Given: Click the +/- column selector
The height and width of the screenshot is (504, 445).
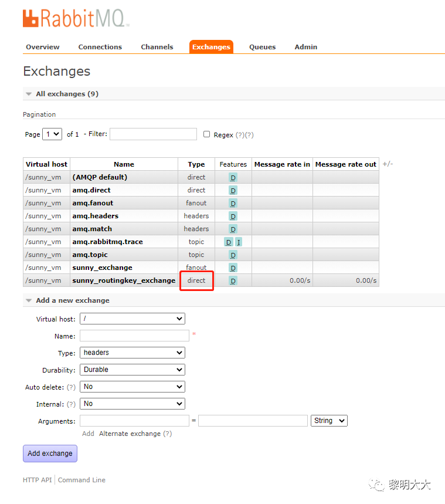Looking at the screenshot, I should point(388,164).
